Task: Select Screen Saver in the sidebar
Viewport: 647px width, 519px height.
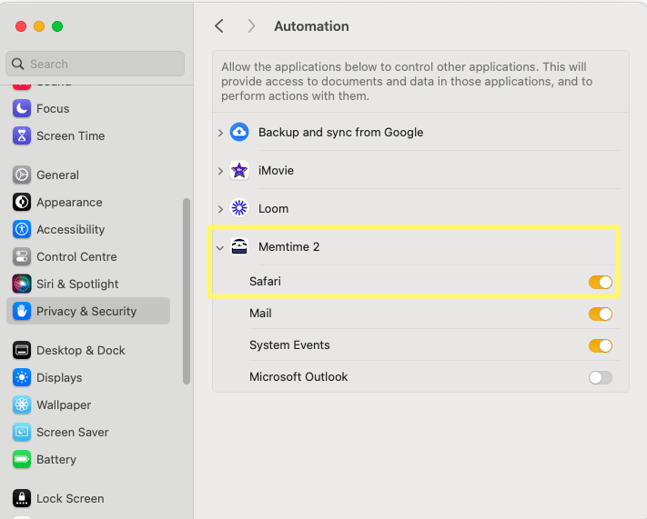Action: coord(88,432)
